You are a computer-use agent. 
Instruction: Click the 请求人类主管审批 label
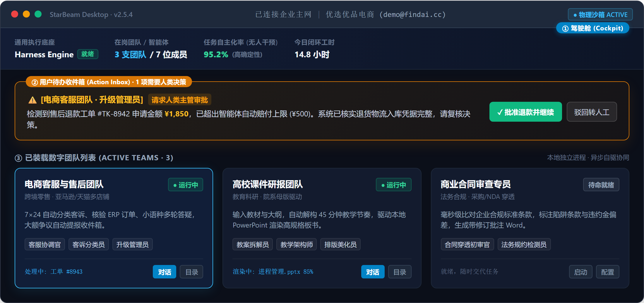click(x=179, y=100)
